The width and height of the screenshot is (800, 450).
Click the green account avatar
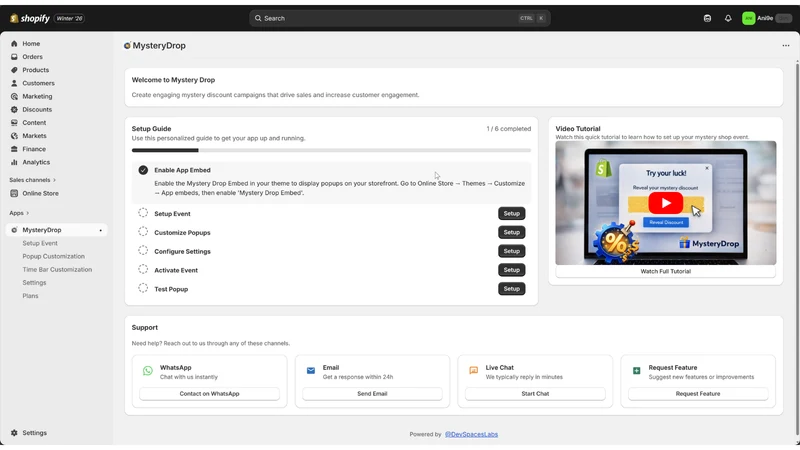pyautogui.click(x=748, y=18)
